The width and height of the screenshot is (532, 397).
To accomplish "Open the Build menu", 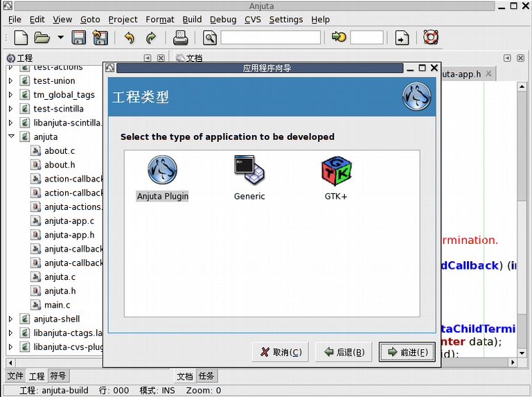I will (192, 19).
